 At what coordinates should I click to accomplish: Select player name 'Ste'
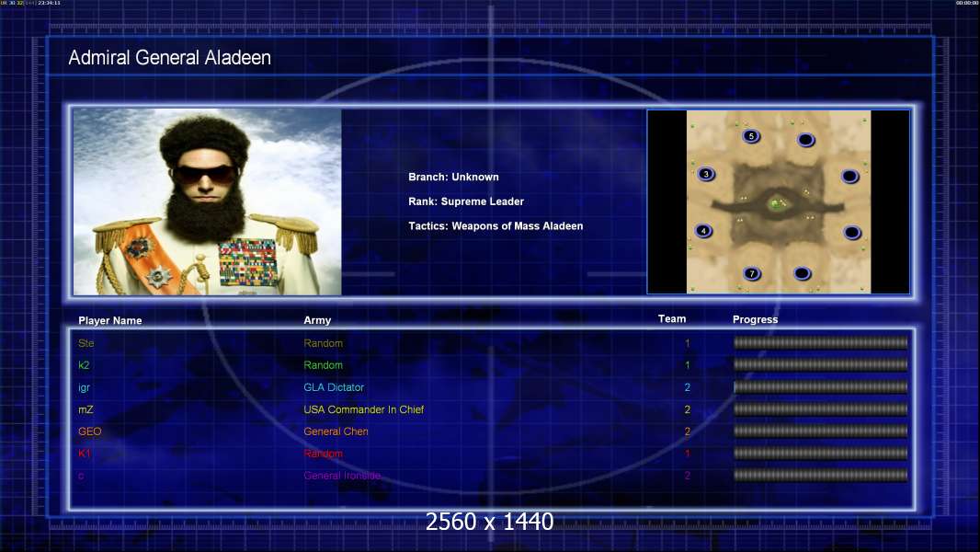(x=86, y=343)
